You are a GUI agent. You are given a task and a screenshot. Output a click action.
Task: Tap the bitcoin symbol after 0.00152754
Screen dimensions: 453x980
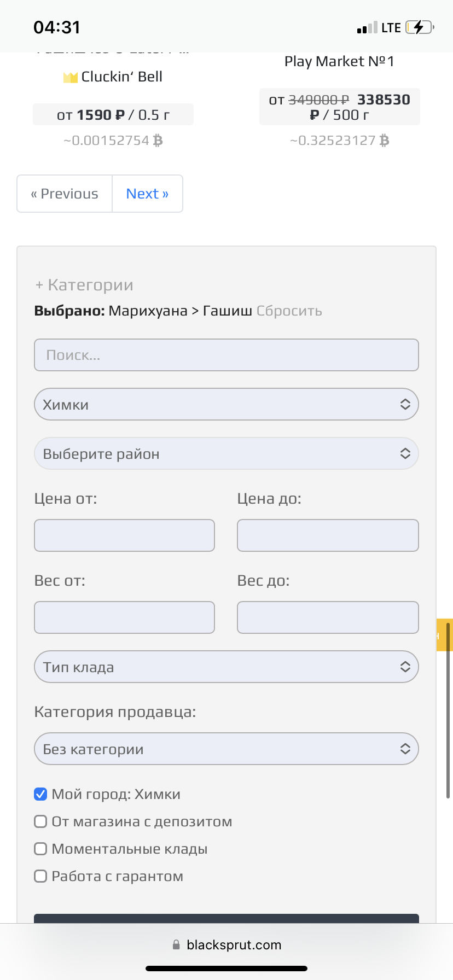coord(158,141)
